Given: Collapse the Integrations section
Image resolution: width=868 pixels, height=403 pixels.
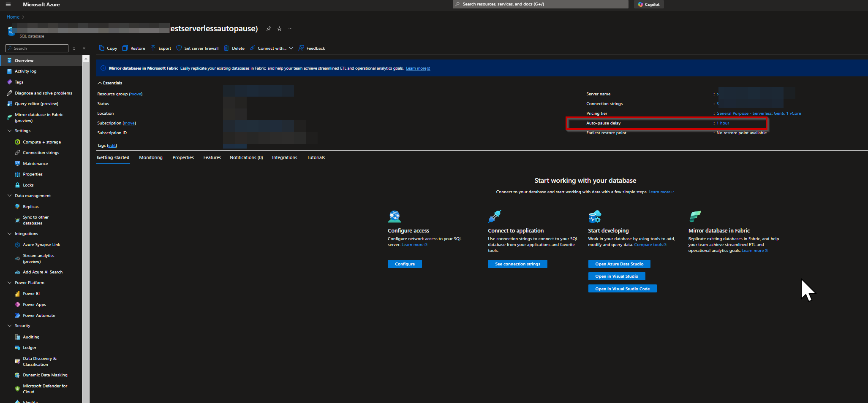Looking at the screenshot, I should click(x=10, y=234).
